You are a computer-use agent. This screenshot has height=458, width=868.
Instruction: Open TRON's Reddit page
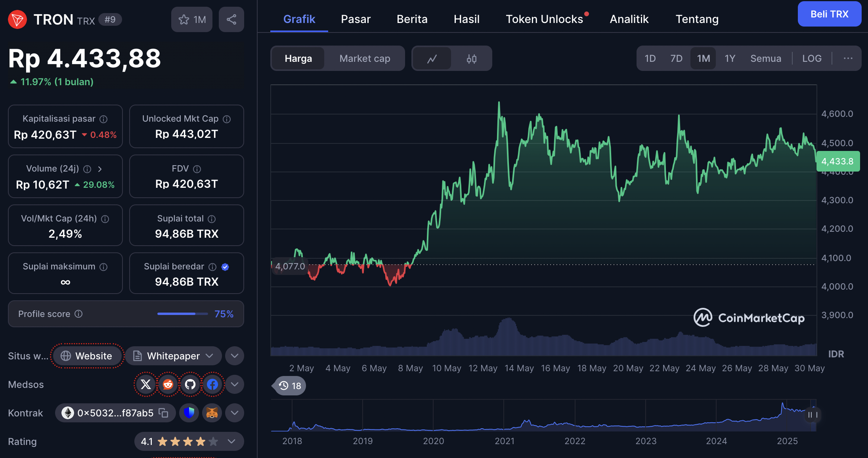point(168,384)
